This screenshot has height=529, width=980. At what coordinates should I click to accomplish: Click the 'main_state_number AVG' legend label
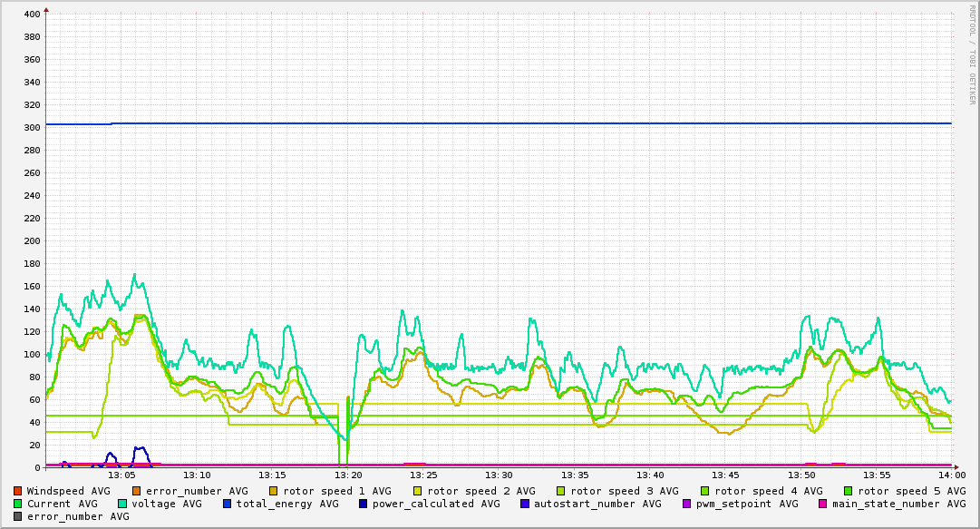(899, 504)
